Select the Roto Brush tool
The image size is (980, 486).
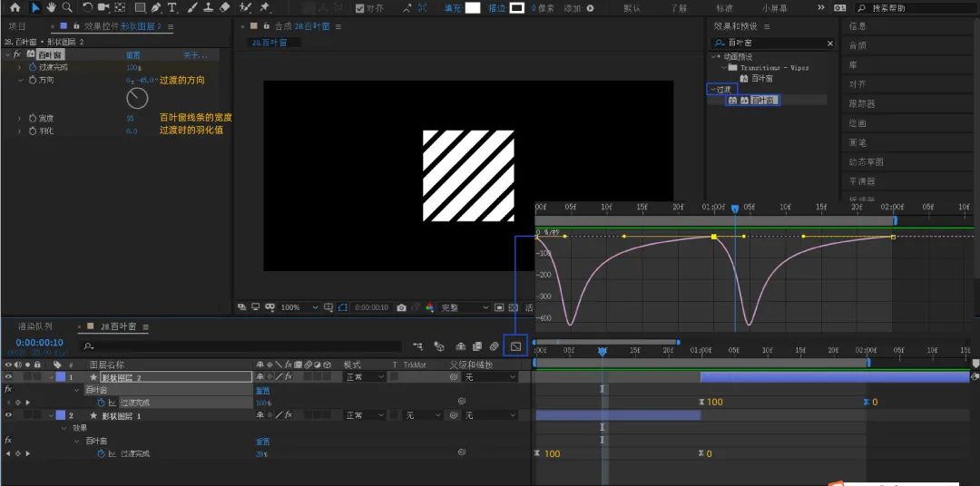(x=246, y=8)
